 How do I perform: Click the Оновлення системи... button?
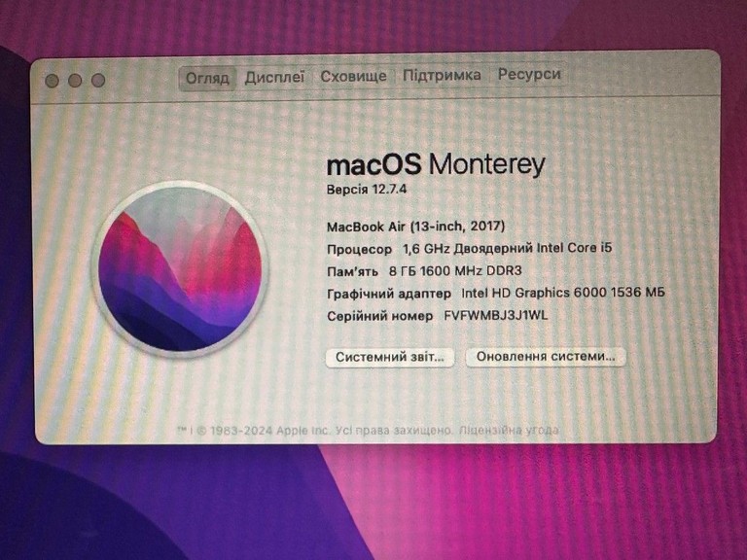(546, 357)
